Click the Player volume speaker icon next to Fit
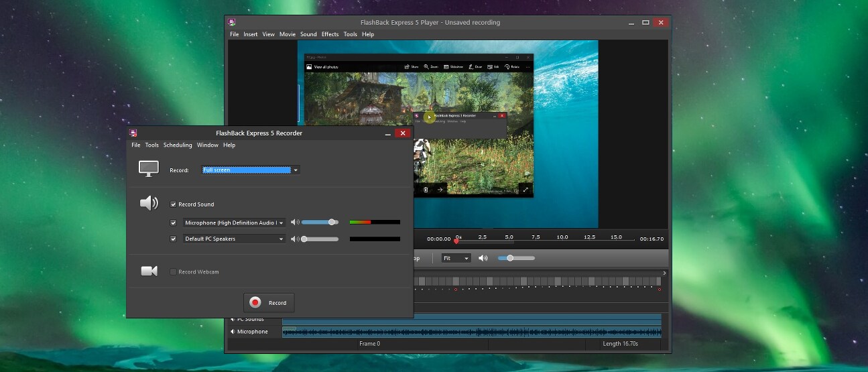This screenshot has width=868, height=372. (483, 258)
